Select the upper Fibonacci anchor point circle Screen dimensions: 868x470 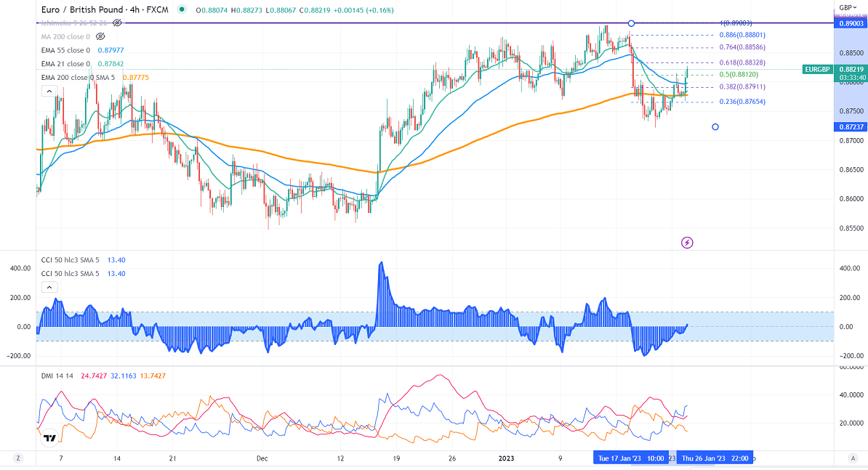pyautogui.click(x=631, y=23)
